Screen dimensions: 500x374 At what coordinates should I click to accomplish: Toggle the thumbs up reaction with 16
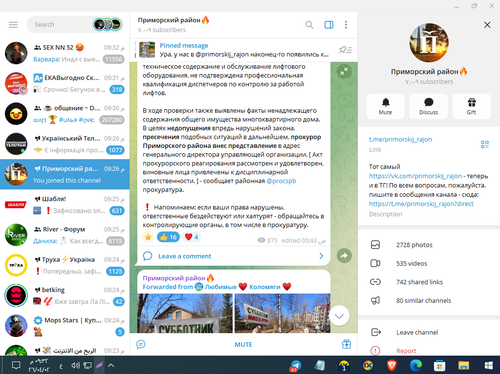pos(168,237)
